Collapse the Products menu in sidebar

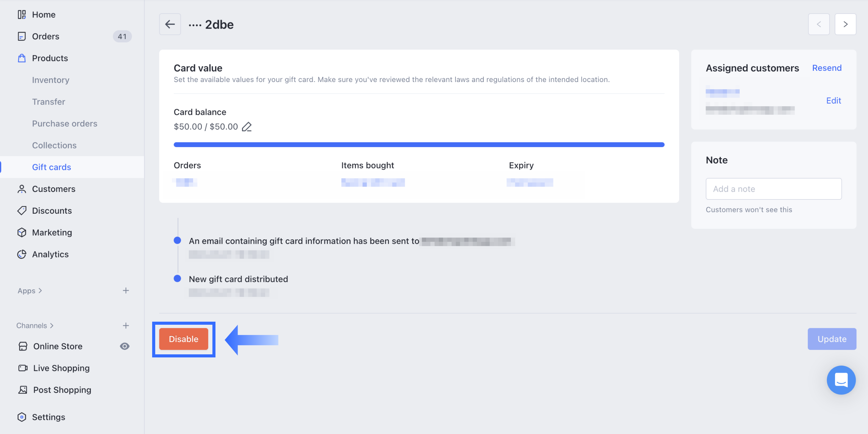tap(50, 58)
